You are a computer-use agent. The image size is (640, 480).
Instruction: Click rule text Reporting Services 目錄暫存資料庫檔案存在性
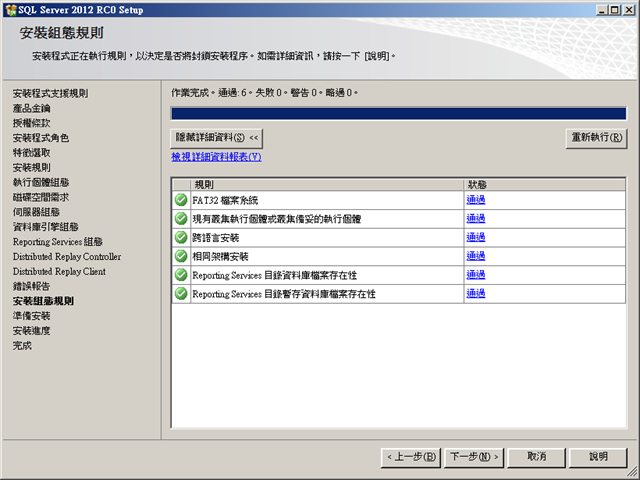(x=284, y=294)
